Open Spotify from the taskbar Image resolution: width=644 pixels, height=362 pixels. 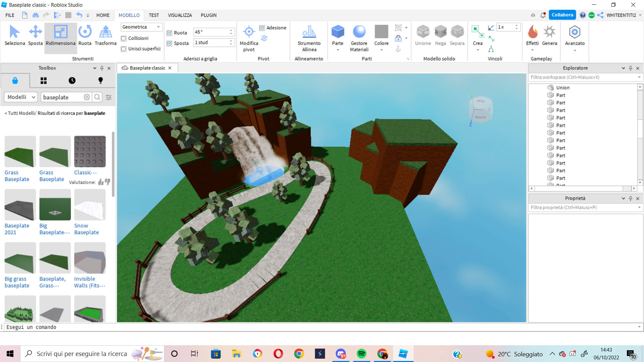point(361,354)
